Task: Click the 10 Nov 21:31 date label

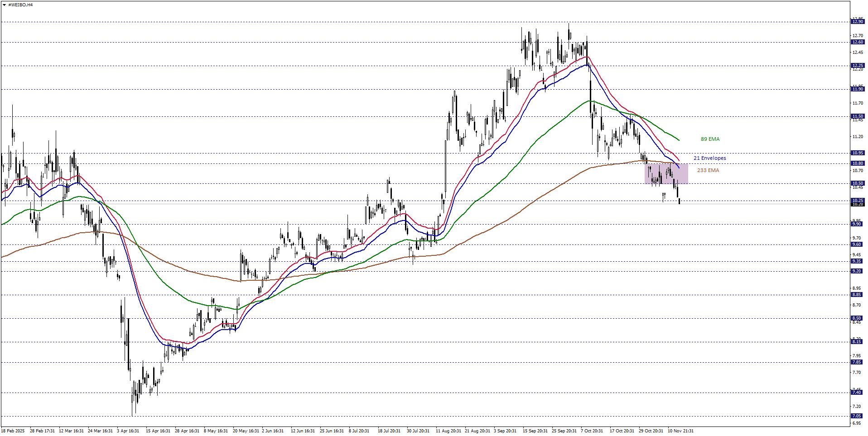Action: (680, 431)
